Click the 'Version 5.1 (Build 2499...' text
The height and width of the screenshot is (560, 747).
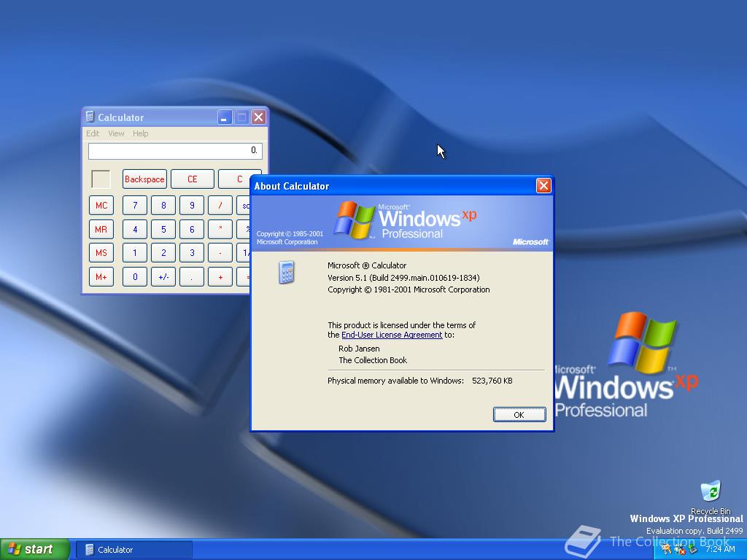[x=403, y=278]
